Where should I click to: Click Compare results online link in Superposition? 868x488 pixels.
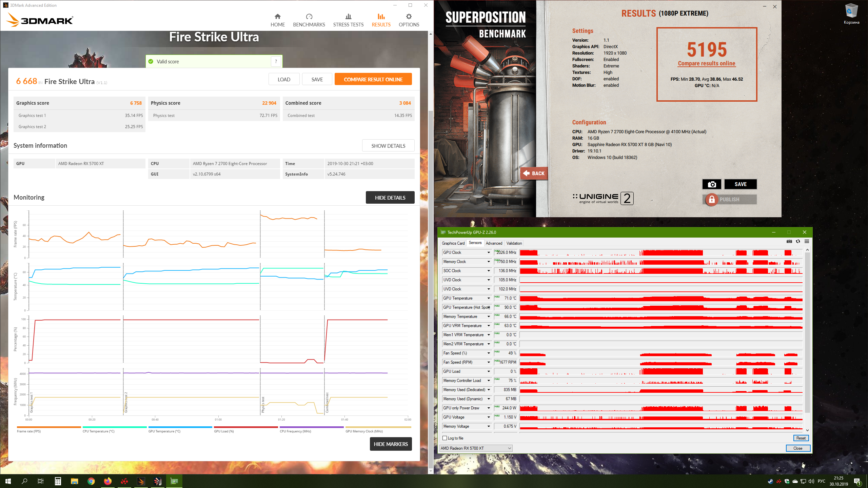[707, 63]
